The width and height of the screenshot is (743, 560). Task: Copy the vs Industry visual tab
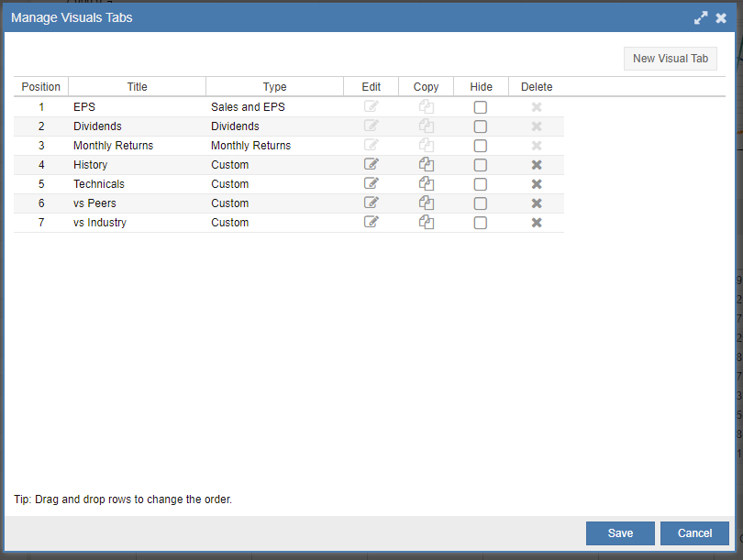click(x=427, y=223)
